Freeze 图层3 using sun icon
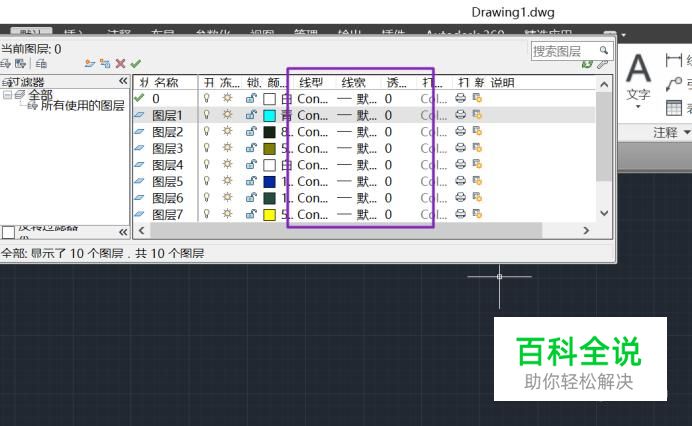Viewport: 692px width, 426px height. coord(227,148)
